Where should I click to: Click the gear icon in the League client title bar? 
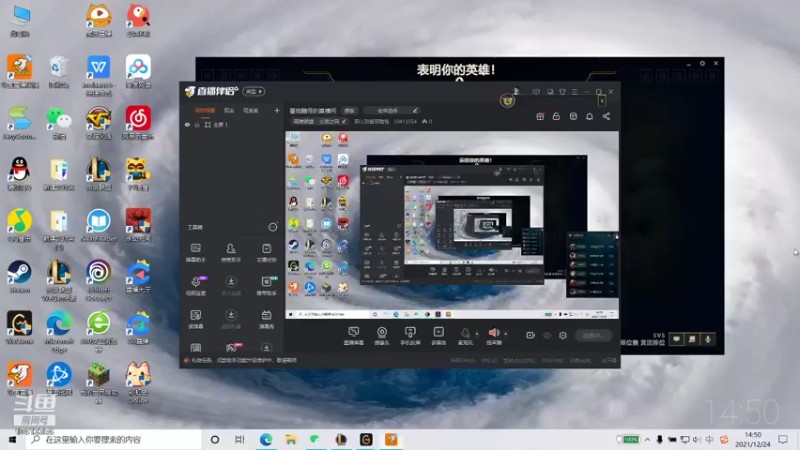(x=702, y=63)
